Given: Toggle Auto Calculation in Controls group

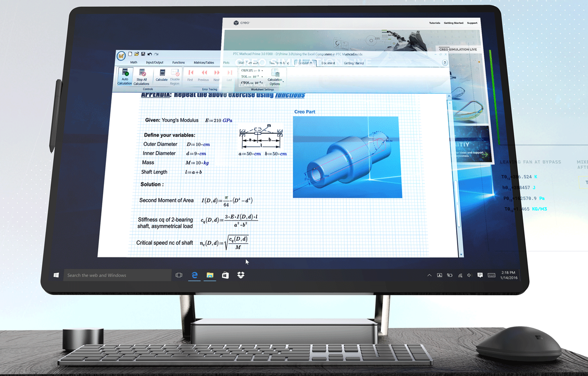Looking at the screenshot, I should [x=125, y=76].
